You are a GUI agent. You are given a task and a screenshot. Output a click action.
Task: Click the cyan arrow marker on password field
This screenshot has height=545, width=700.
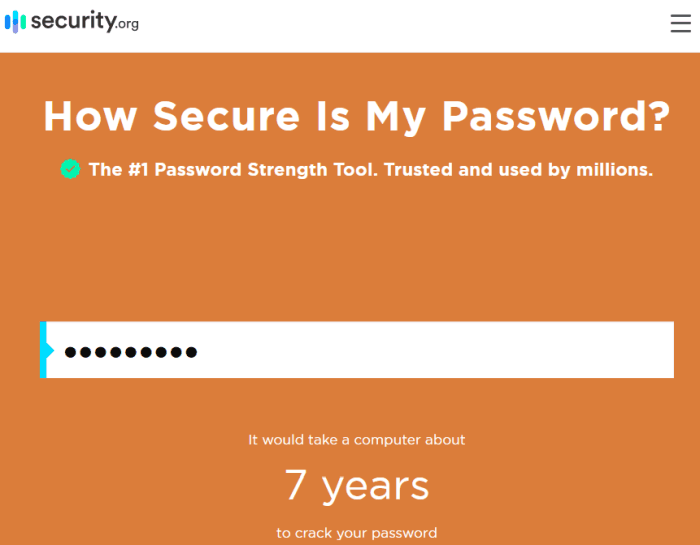(50, 350)
